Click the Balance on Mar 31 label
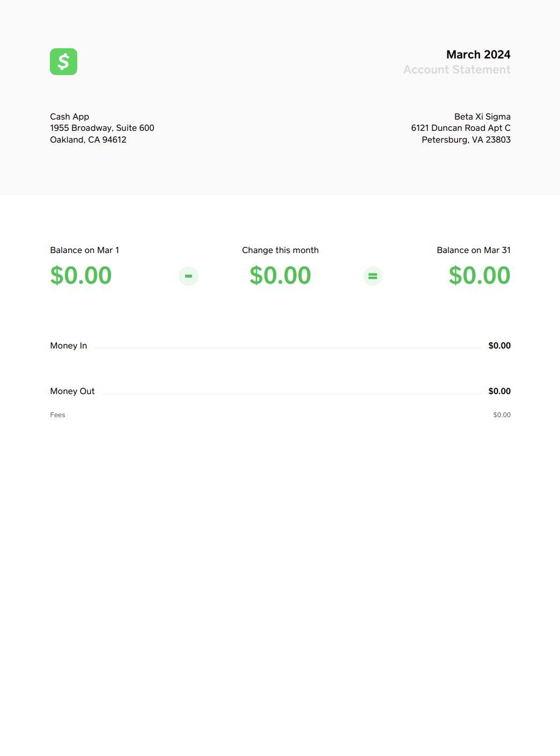Viewport: 560px width, 756px height. (x=474, y=250)
